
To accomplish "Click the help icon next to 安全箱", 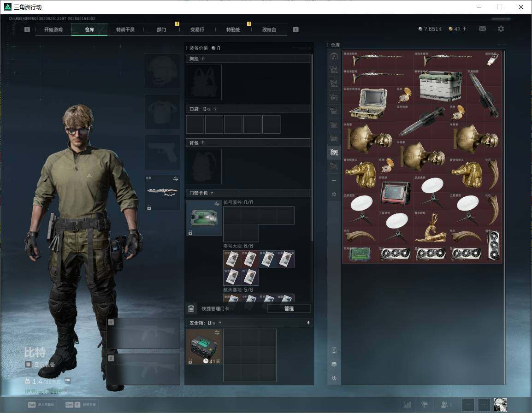I will pos(220,323).
